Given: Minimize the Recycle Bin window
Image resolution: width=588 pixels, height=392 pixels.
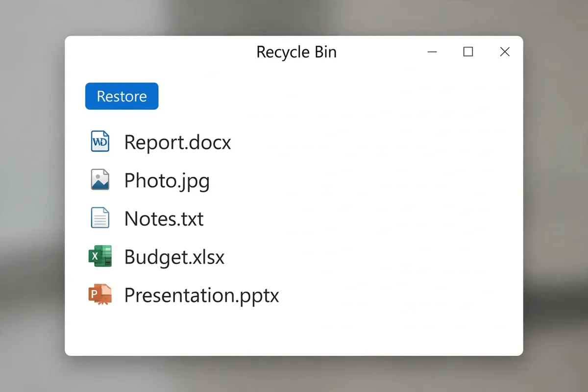Looking at the screenshot, I should click(432, 52).
